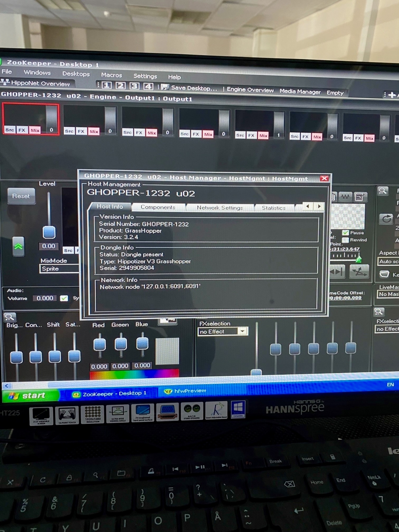Click the green double-chevron up button
This screenshot has height=532, width=399.
click(x=18, y=247)
